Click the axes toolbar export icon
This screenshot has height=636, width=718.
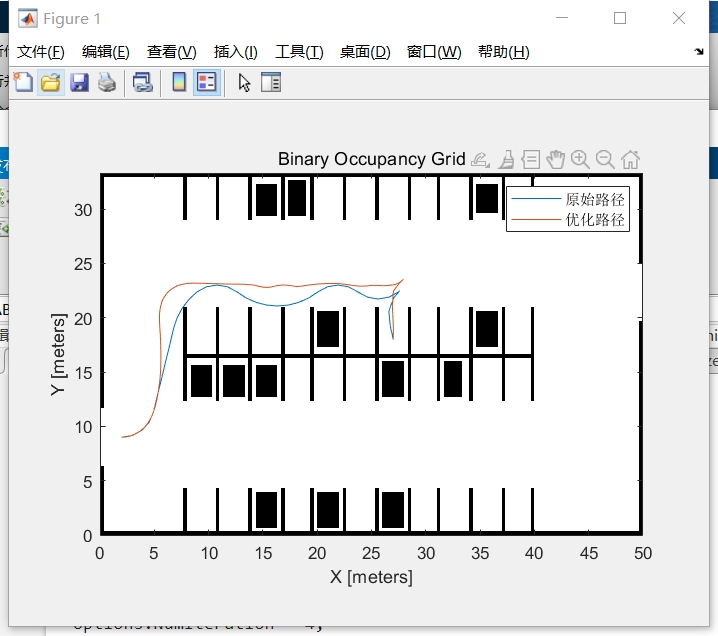480,160
